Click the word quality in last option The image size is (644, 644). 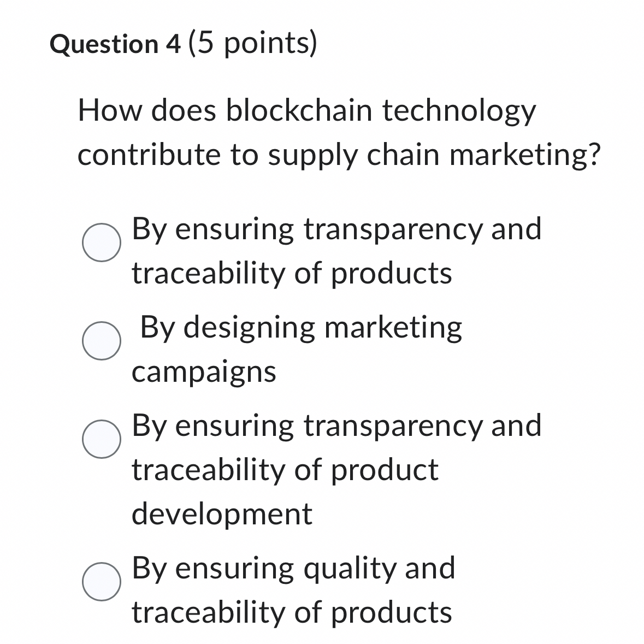pos(350,570)
